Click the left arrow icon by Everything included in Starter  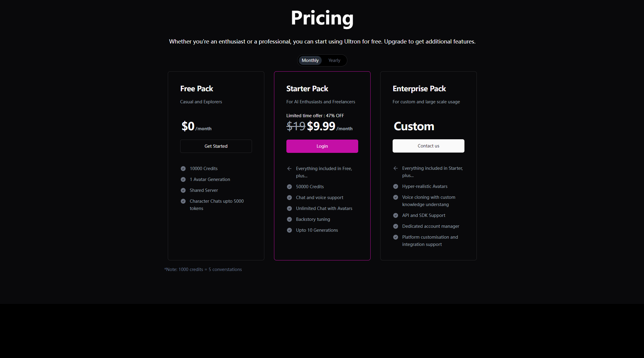coord(396,168)
